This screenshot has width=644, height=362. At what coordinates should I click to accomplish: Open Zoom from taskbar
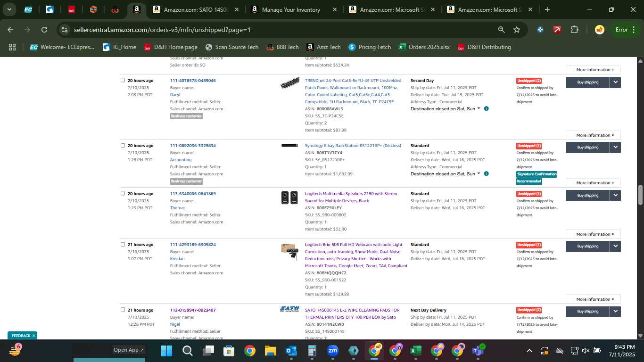point(333,351)
